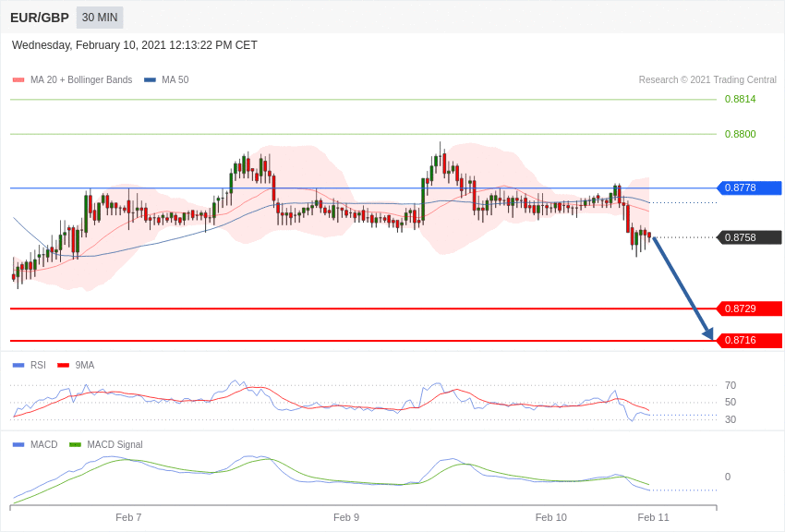Click the 9MA red legend swatch

[63, 366]
